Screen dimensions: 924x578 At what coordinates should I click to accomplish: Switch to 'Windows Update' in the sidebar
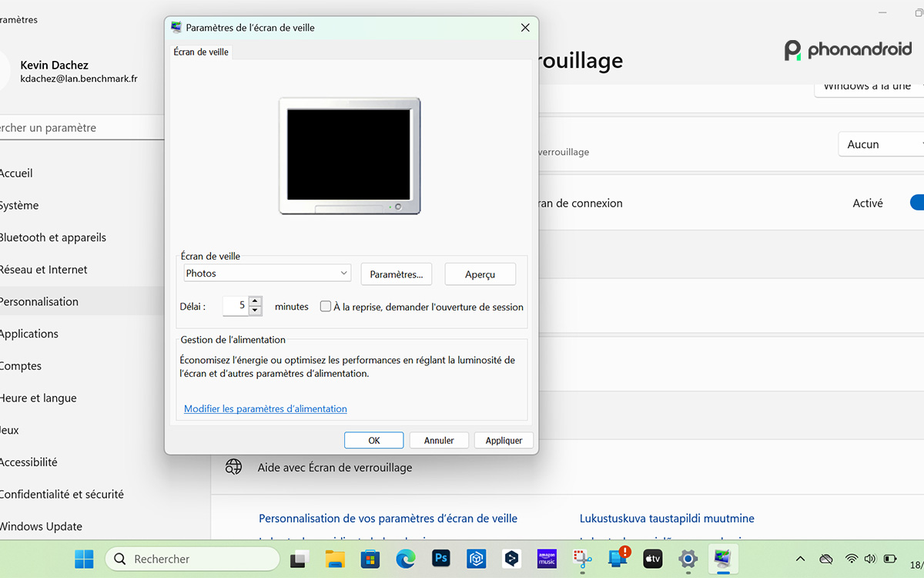(42, 526)
